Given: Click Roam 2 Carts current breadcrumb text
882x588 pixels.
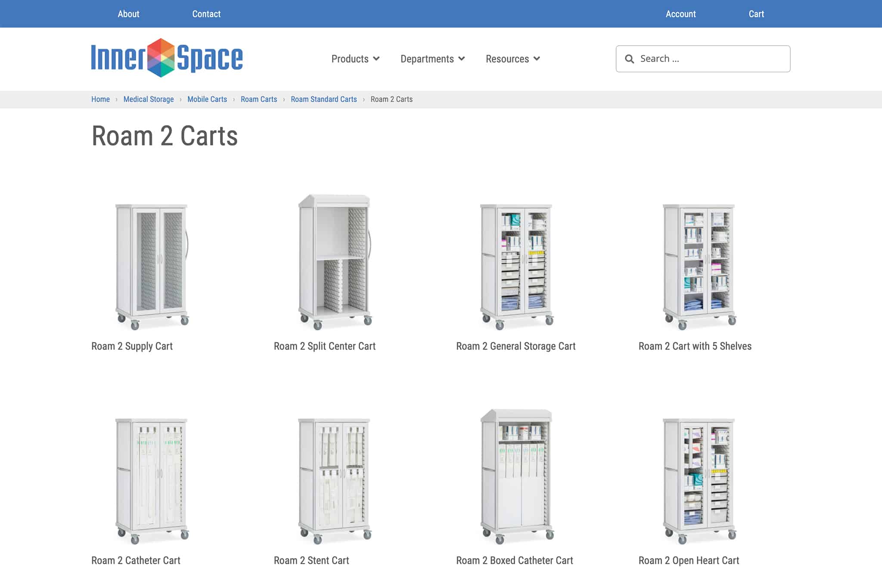Looking at the screenshot, I should [391, 99].
